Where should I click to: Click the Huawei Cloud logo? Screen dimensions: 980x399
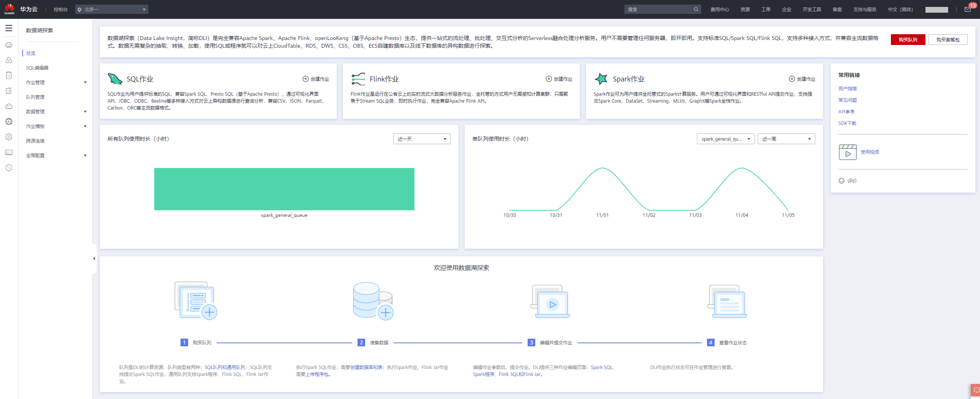click(x=9, y=9)
